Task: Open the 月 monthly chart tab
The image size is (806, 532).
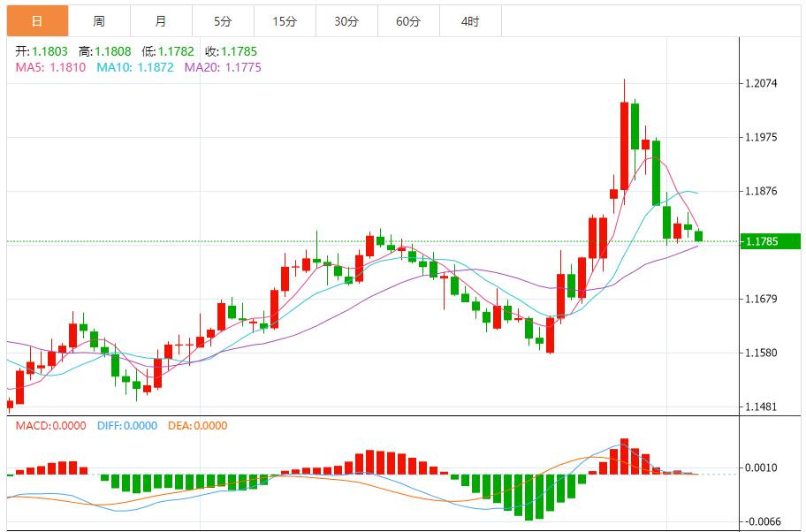Action: pos(160,21)
